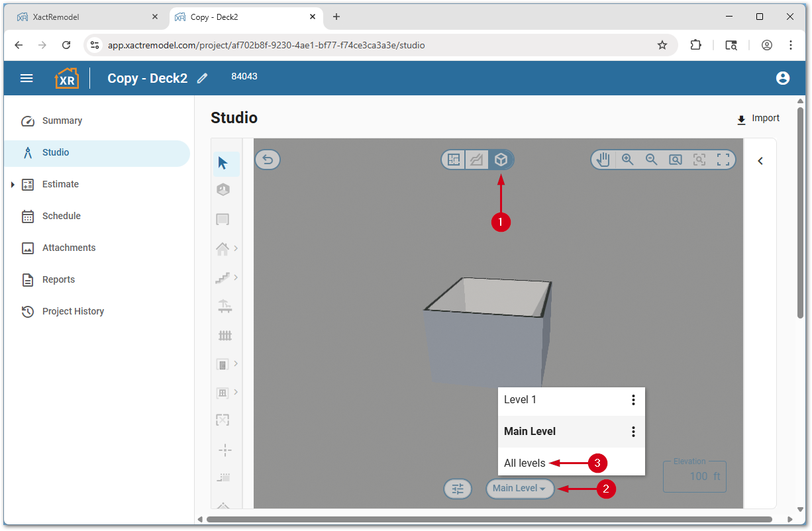The height and width of the screenshot is (531, 812).
Task: Click the Elevation value field
Action: pos(694,475)
